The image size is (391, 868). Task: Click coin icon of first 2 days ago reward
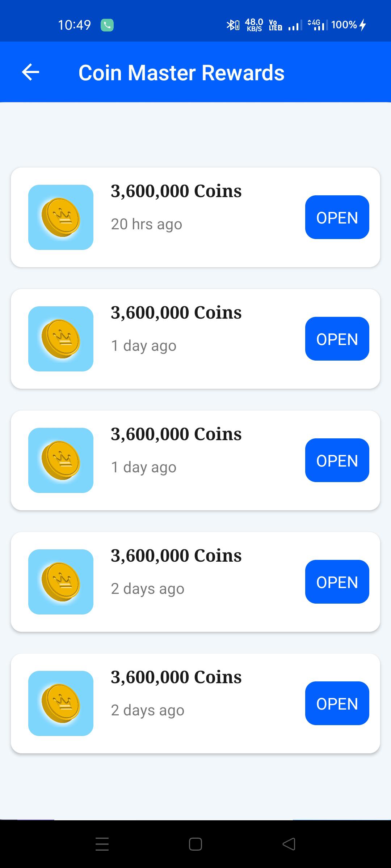point(61,582)
